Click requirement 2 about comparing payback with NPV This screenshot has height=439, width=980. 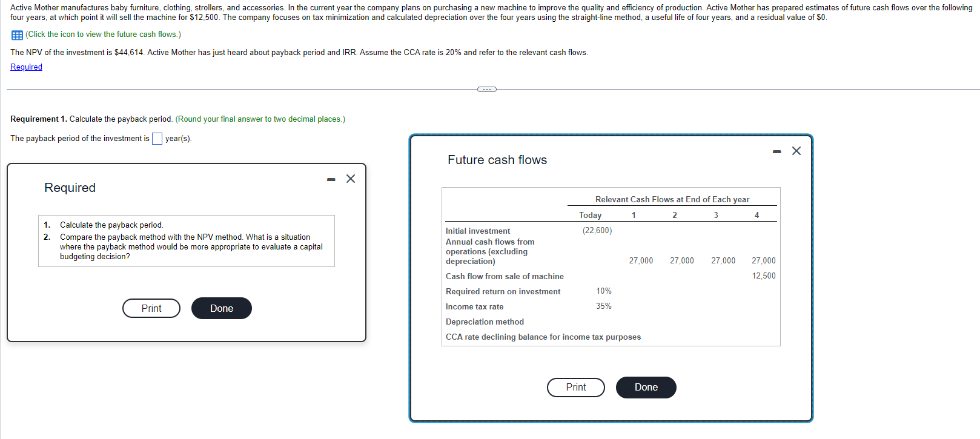[191, 247]
